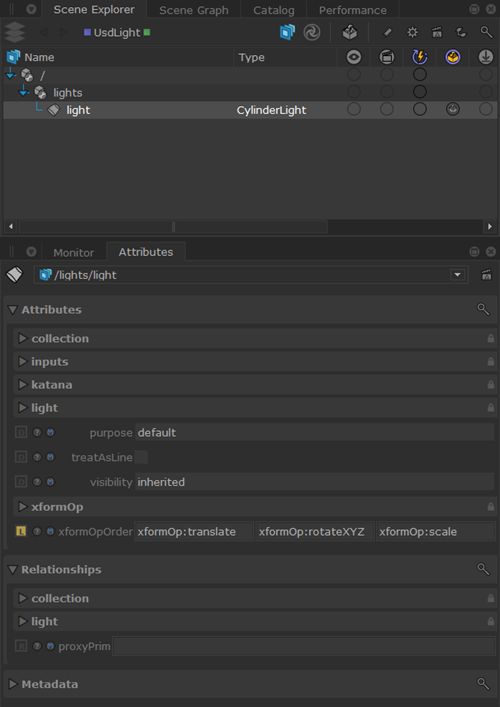Screen dimensions: 500x707
Task: Click the search magnifier in Scene Explorer toolbar
Action: click(x=486, y=32)
